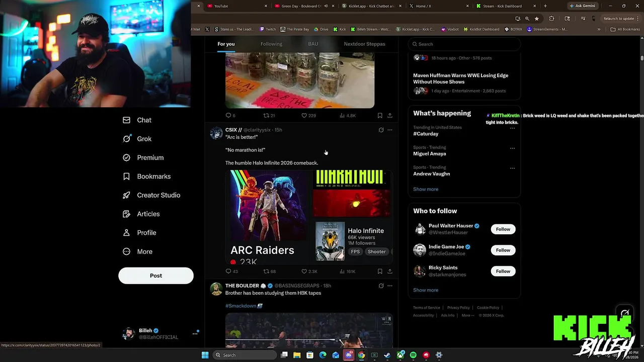Follow Paul Walter Hauser
The image size is (644, 362).
pos(503,229)
